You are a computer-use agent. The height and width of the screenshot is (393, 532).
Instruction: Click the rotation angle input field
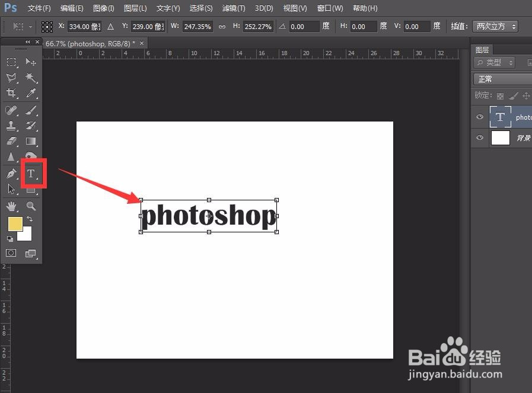304,27
